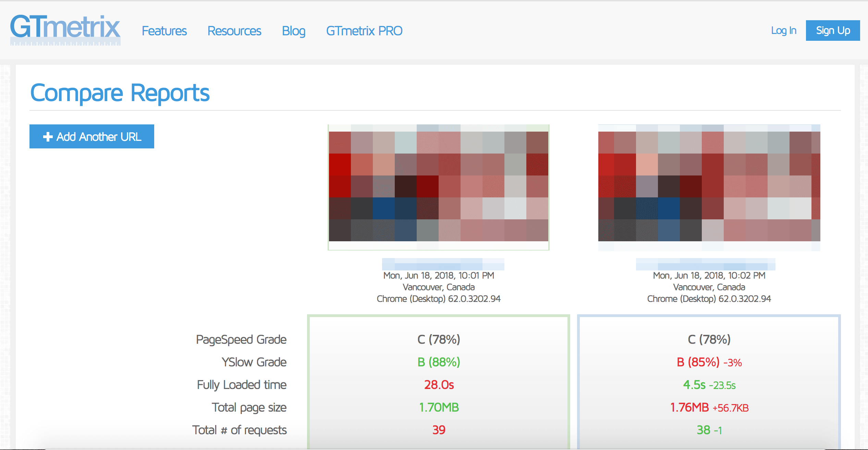Click the Sign Up button
This screenshot has width=868, height=450.
pos(833,31)
